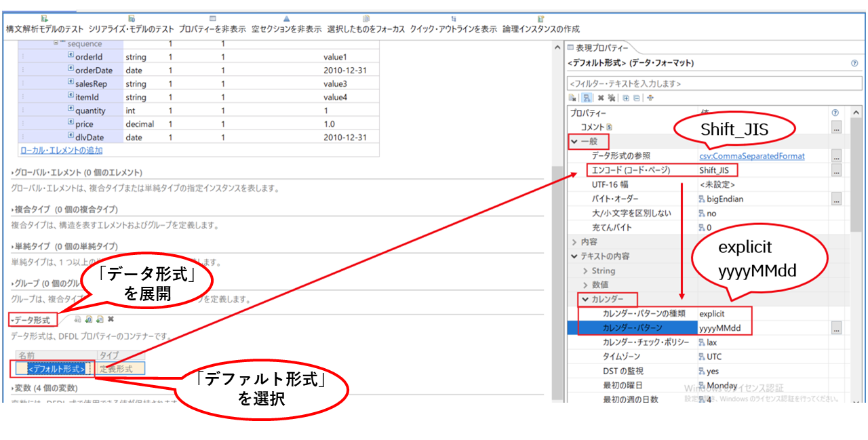Open the csv:CommaSeparatedFormat link
This screenshot has height=440, width=868.
pyautogui.click(x=752, y=156)
